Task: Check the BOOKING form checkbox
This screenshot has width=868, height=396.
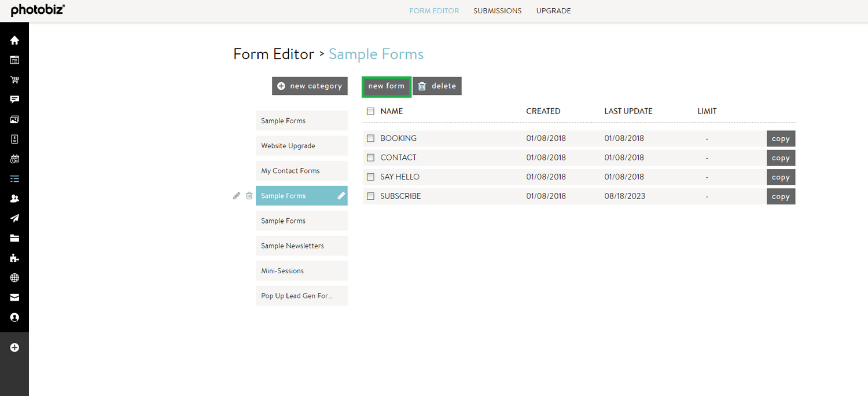Action: point(370,138)
